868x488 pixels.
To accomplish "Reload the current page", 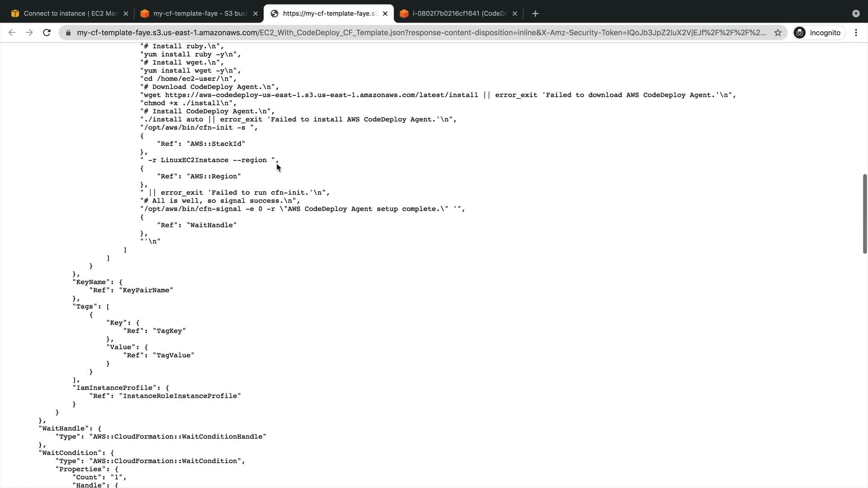I will (47, 33).
